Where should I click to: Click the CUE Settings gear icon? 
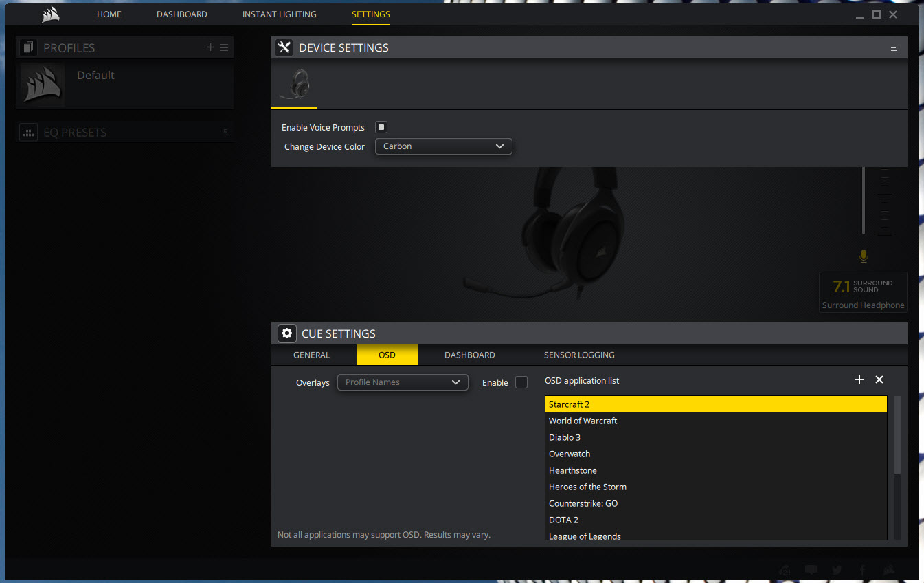click(x=287, y=333)
